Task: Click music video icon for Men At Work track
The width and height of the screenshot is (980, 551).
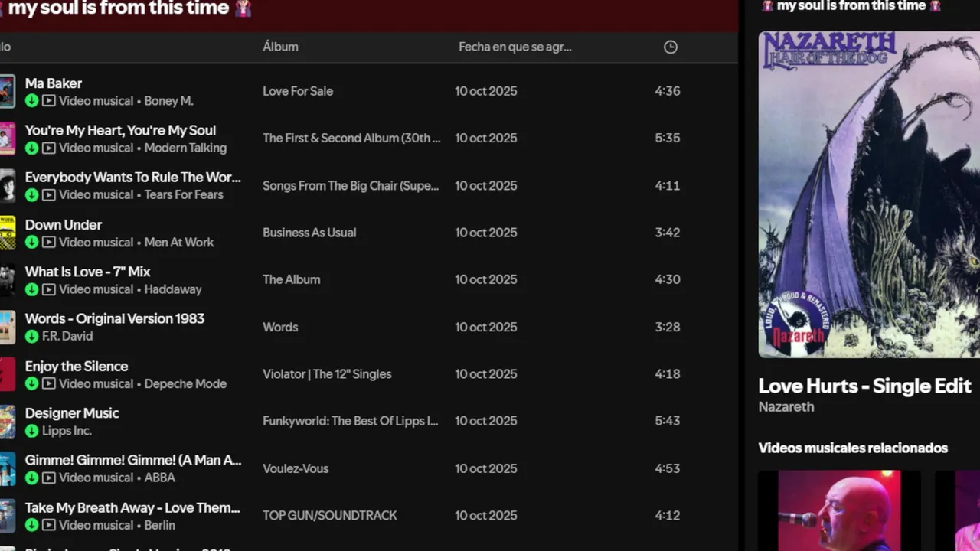Action: (x=49, y=242)
